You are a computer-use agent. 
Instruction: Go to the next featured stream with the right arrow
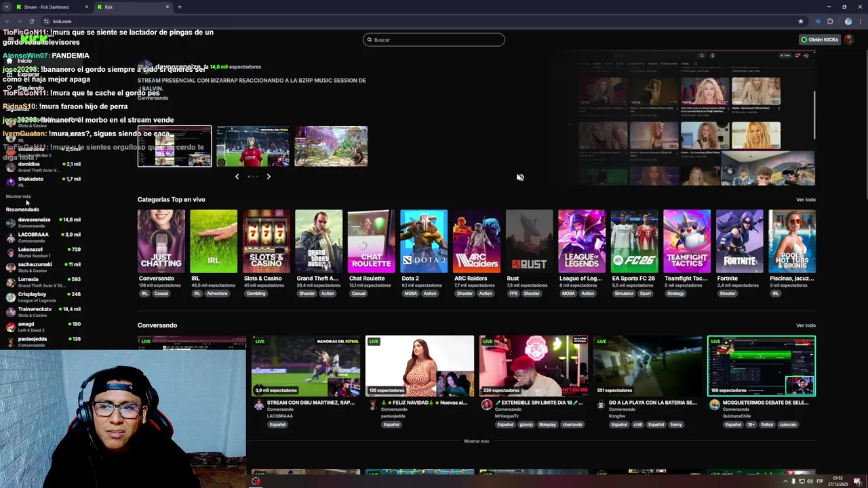[269, 176]
